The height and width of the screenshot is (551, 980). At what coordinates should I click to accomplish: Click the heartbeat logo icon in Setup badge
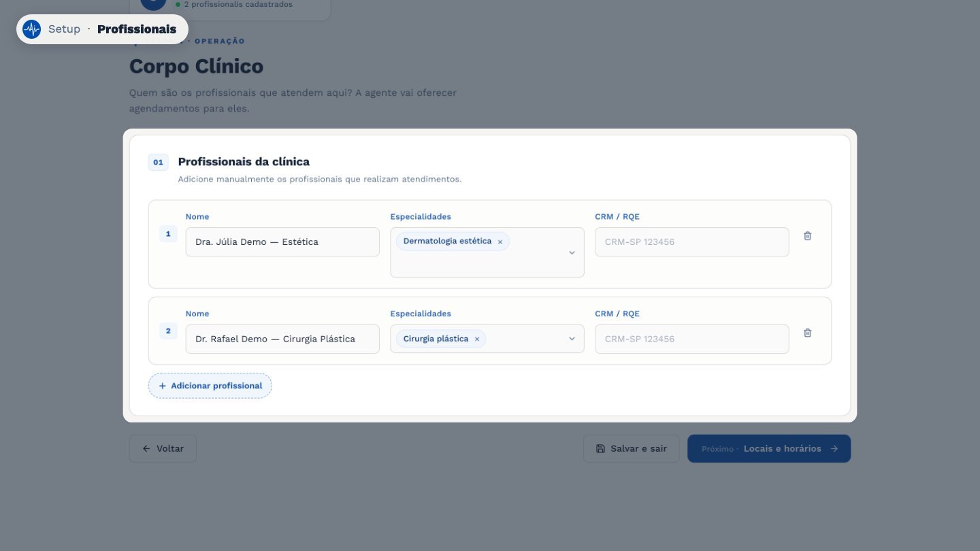click(x=32, y=29)
